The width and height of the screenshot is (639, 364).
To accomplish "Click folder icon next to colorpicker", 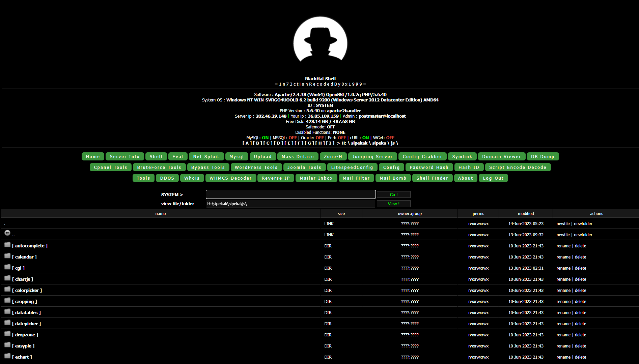I will (x=7, y=289).
